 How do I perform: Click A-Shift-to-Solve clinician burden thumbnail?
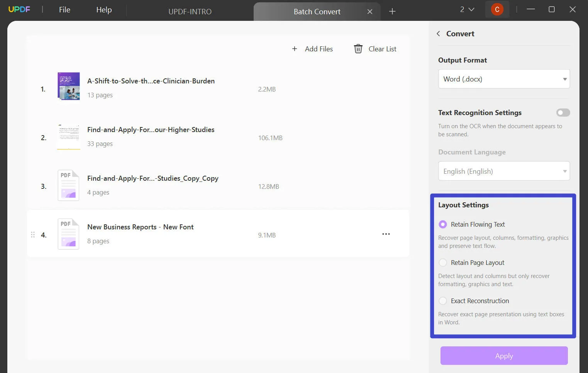click(69, 86)
